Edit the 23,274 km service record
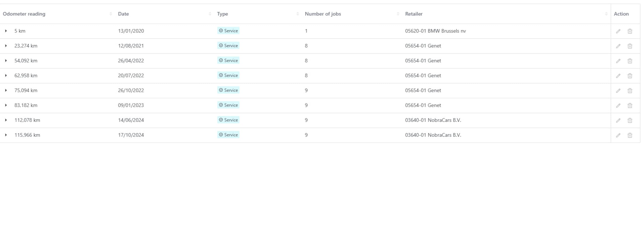 click(x=618, y=46)
